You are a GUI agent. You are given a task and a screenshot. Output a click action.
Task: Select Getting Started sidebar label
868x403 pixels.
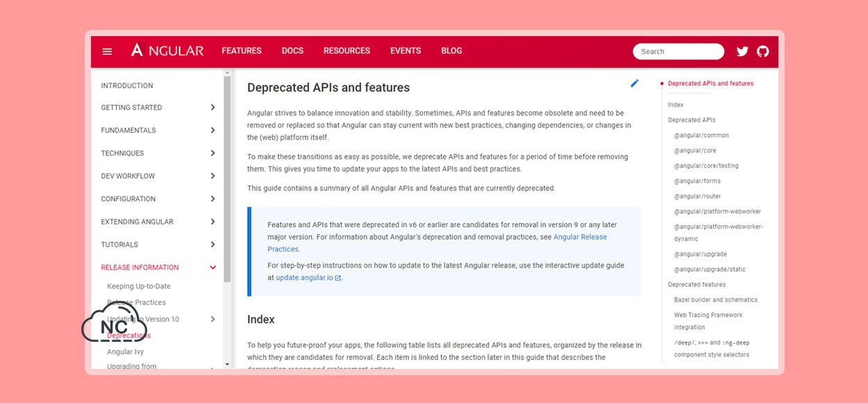[x=131, y=108]
